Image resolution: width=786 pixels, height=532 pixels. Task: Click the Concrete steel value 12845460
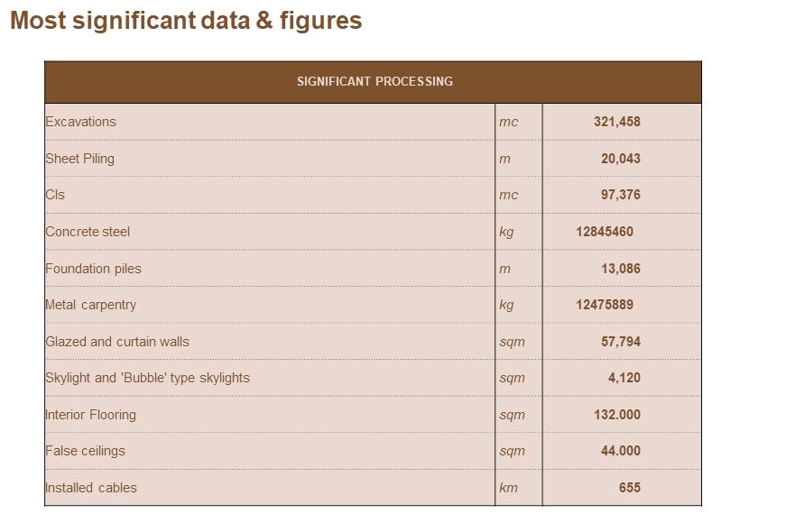604,232
